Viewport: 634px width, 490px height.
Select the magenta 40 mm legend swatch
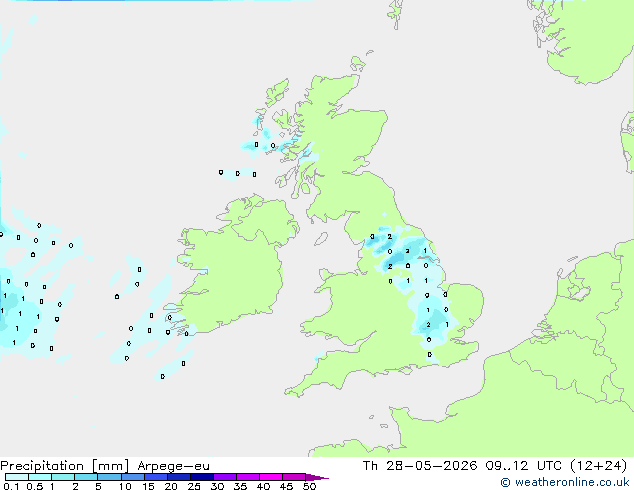point(271,477)
